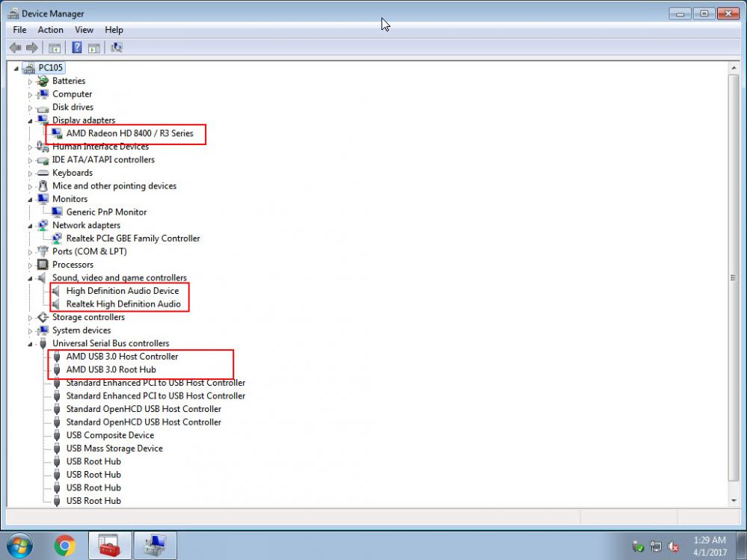Click scrollbar down arrow in device tree

(734, 500)
